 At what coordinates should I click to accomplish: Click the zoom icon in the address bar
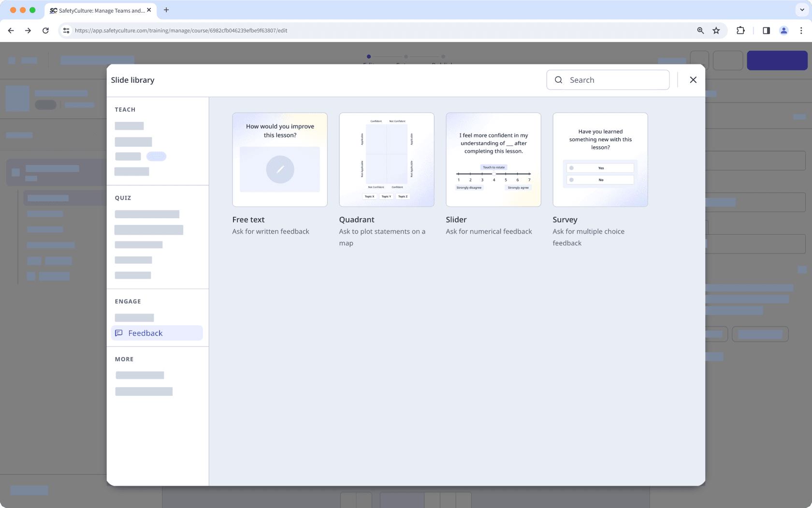[x=700, y=30]
